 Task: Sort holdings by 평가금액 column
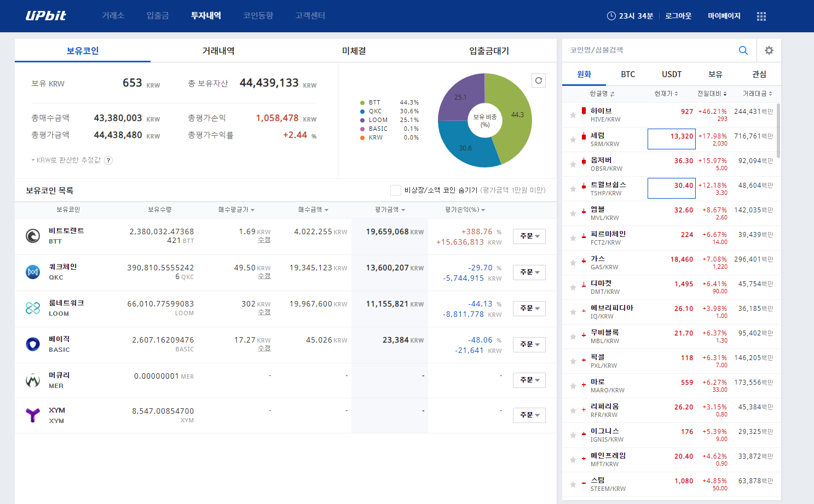[x=390, y=210]
